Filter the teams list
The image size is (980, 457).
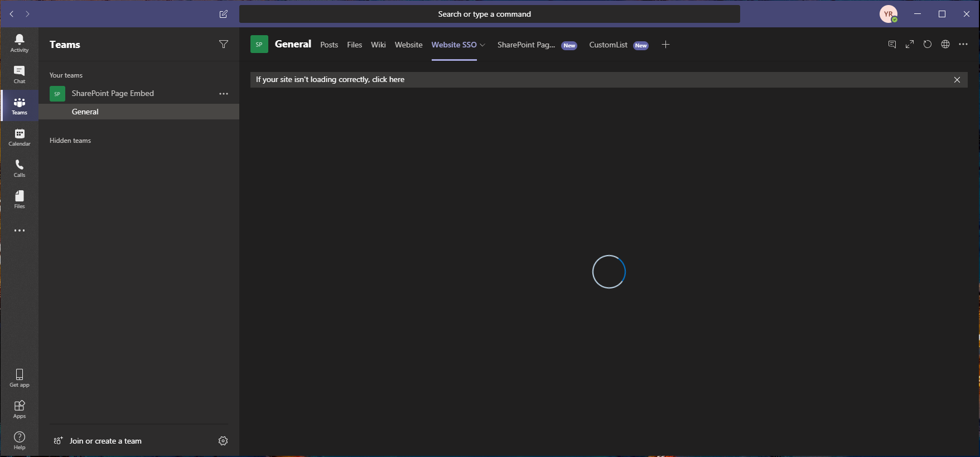click(x=224, y=44)
